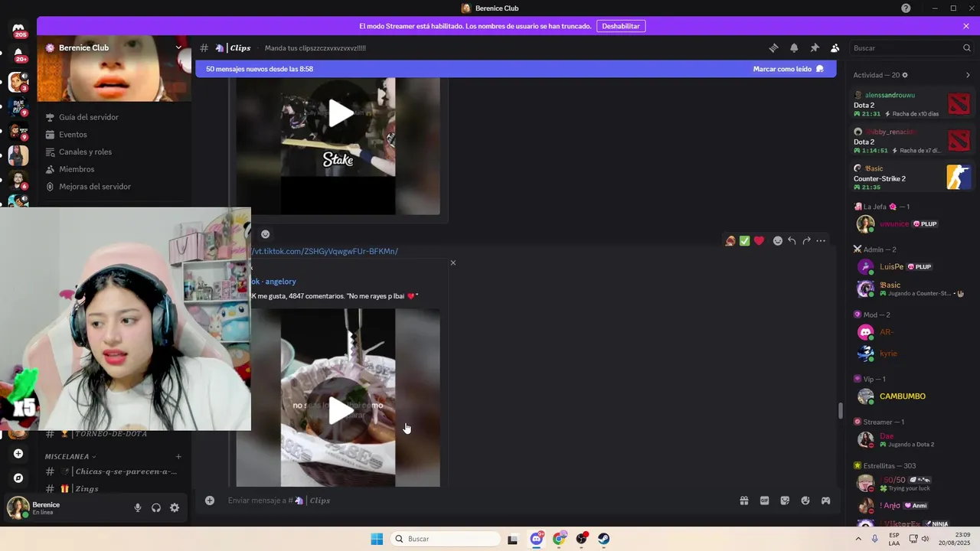Screen dimensions: 980x551
Task: Reply to message with arrow icon
Action: 792,241
